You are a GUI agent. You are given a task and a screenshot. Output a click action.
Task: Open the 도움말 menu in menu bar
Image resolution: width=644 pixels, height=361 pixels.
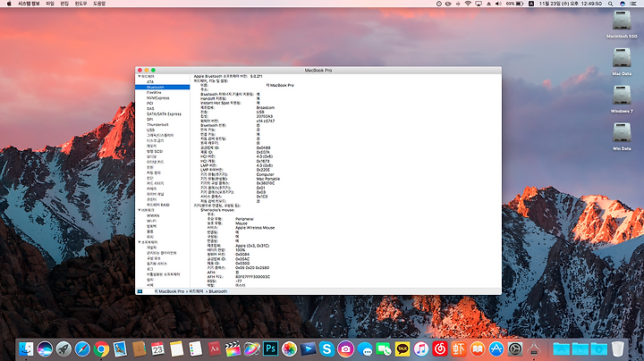tap(99, 4)
